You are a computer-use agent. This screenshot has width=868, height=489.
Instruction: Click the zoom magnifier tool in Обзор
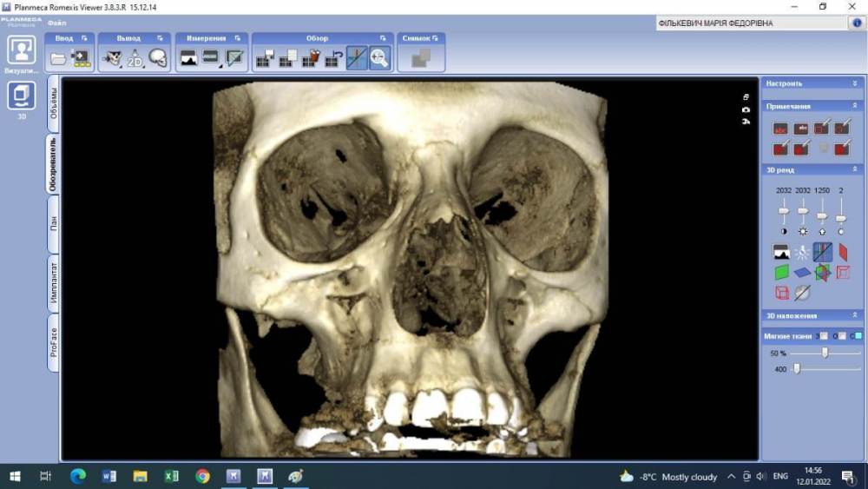coord(379,58)
